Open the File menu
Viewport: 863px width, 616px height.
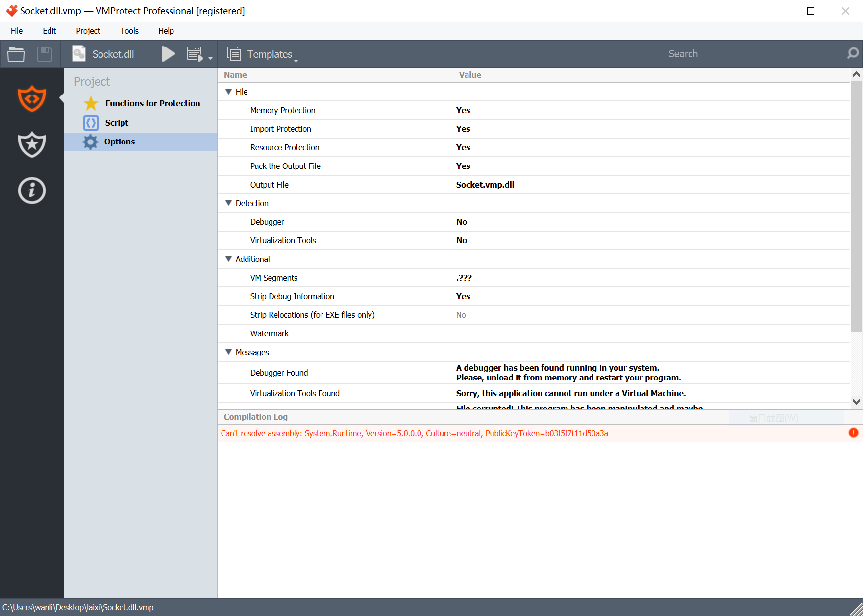click(x=17, y=31)
